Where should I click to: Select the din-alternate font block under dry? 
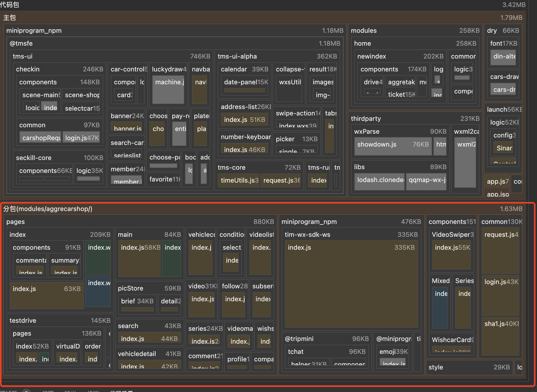click(x=503, y=58)
